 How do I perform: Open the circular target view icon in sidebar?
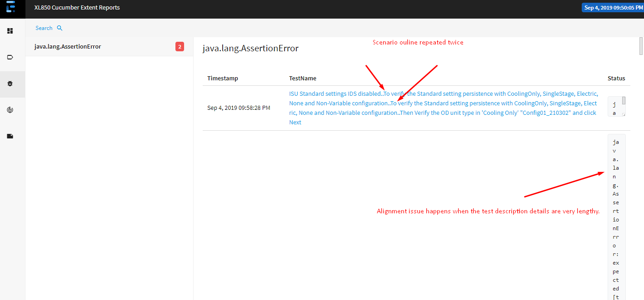(10, 110)
